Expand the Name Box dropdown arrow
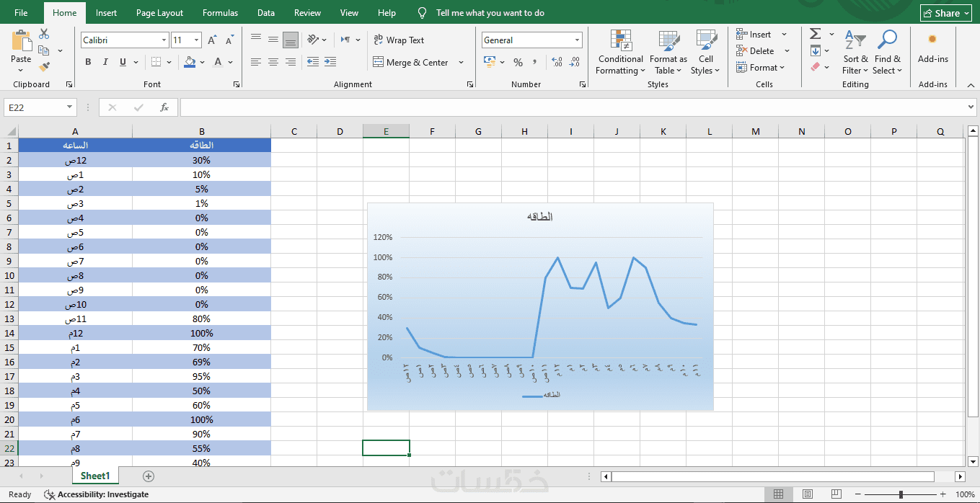This screenshot has width=980, height=503. click(70, 107)
